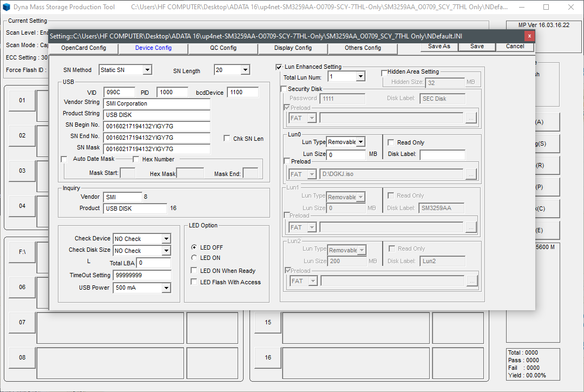Edit the SN Mask field
The height and width of the screenshot is (392, 584).
tap(157, 149)
